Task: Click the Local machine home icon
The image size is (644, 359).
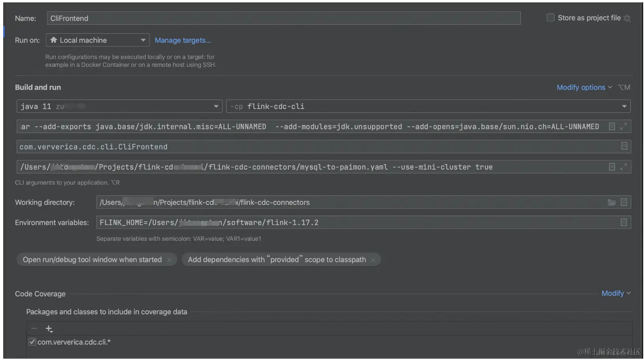Action: (53, 40)
